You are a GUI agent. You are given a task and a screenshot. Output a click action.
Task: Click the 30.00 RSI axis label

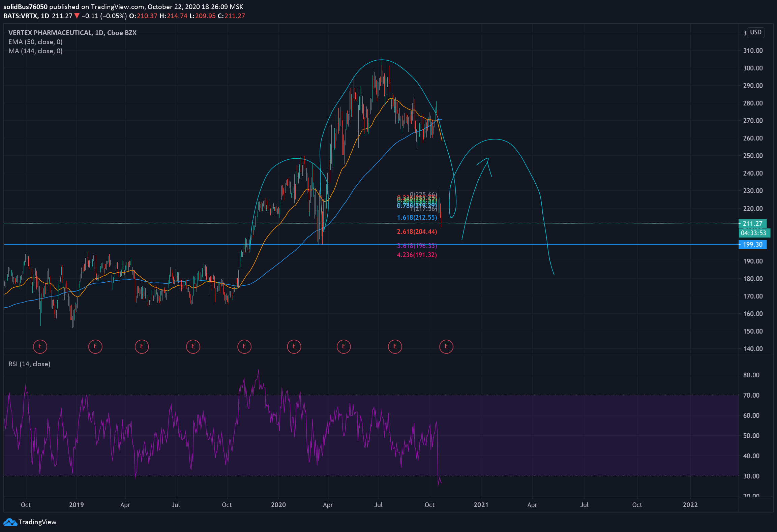pos(751,476)
